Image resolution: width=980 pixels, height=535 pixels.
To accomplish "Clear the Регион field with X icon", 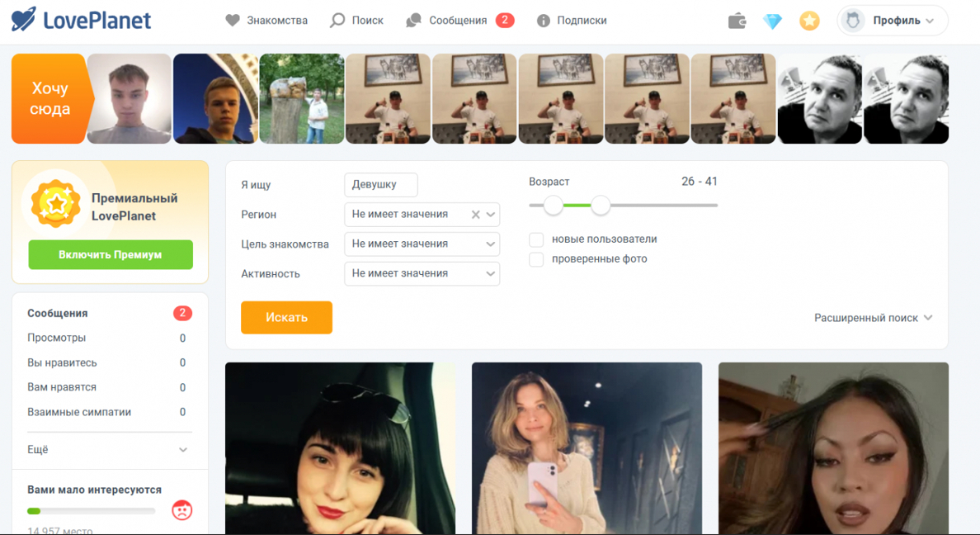I will (x=476, y=215).
